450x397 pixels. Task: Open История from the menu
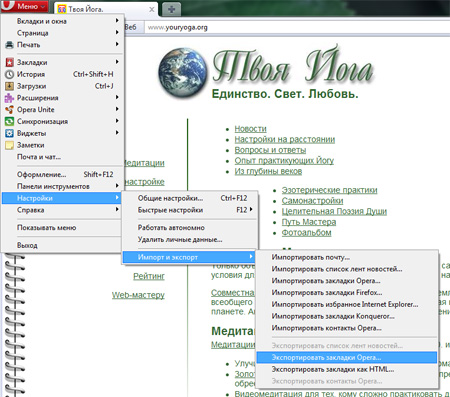pyautogui.click(x=62, y=74)
